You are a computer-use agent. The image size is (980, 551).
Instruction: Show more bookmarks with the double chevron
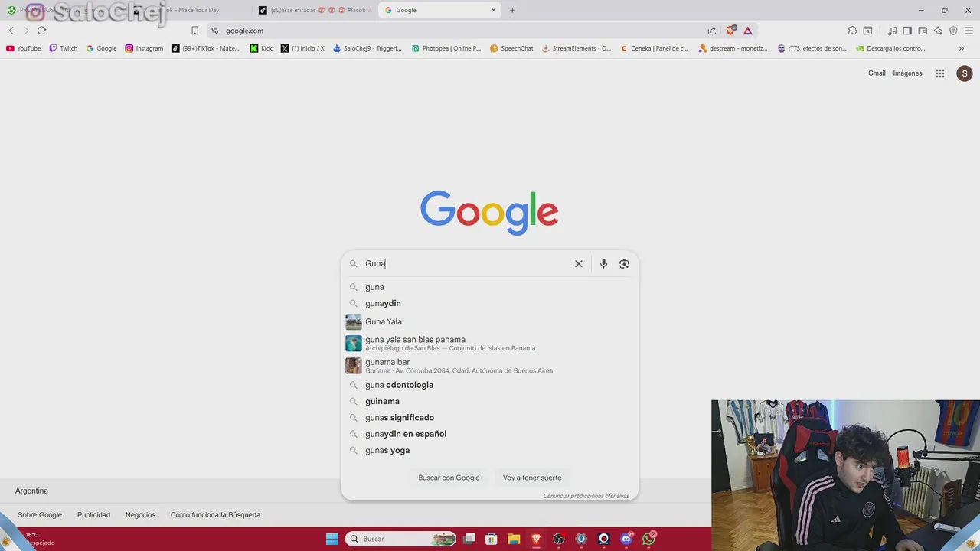pos(962,48)
